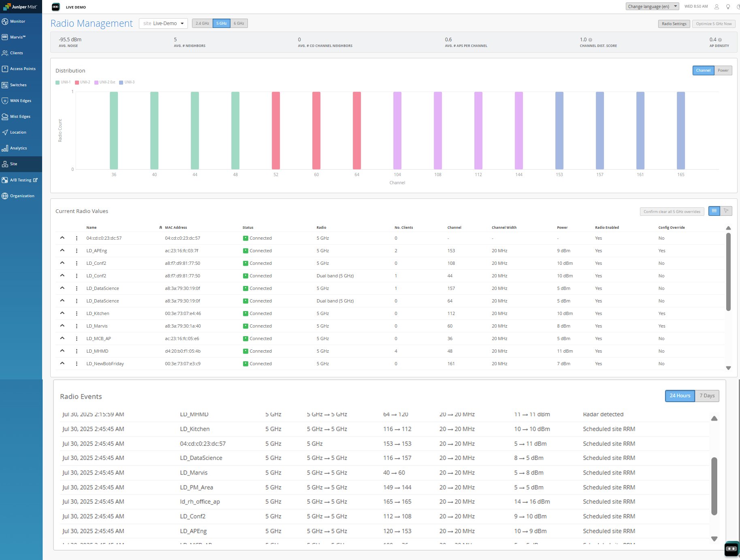
Task: Open the WAN Edges sidebar icon
Action: click(5, 101)
